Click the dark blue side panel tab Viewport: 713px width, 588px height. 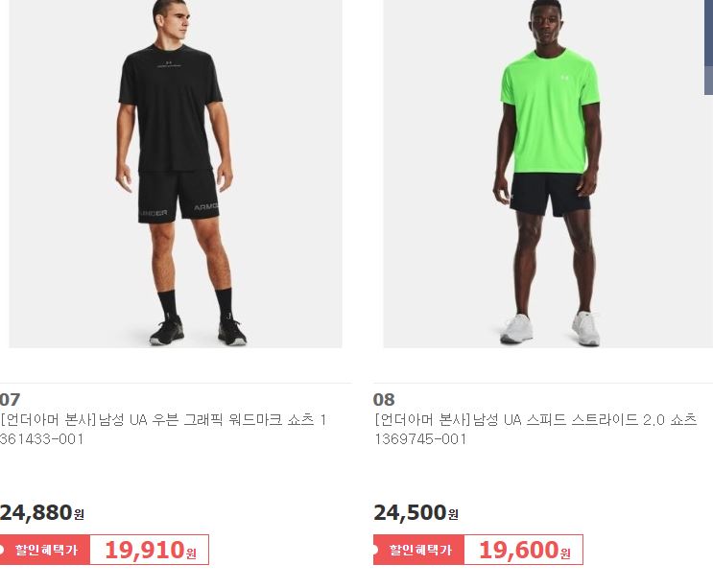point(708,33)
